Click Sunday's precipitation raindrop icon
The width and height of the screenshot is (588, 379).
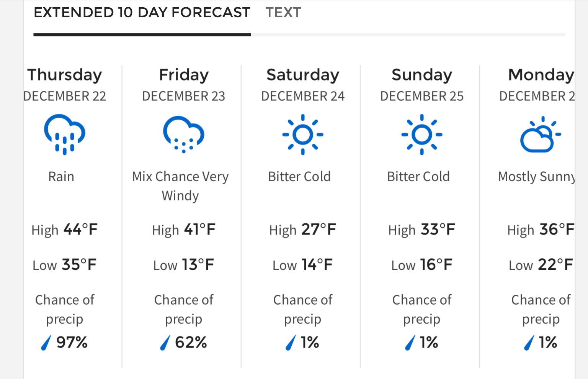coord(410,343)
